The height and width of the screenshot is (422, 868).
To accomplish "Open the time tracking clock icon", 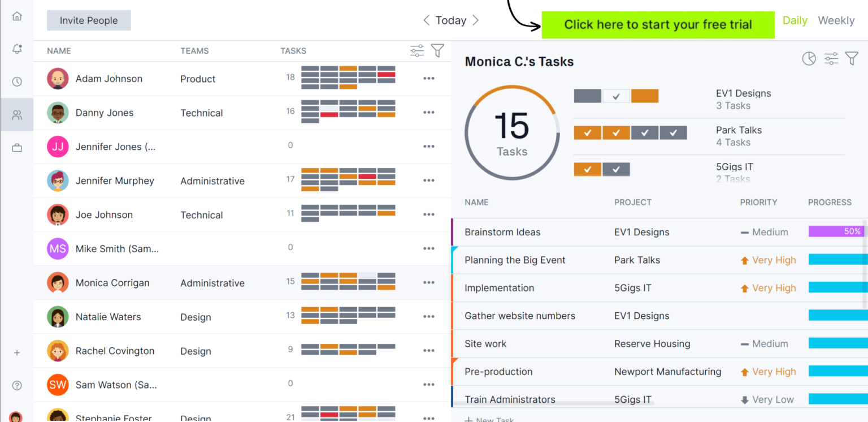I will click(17, 81).
